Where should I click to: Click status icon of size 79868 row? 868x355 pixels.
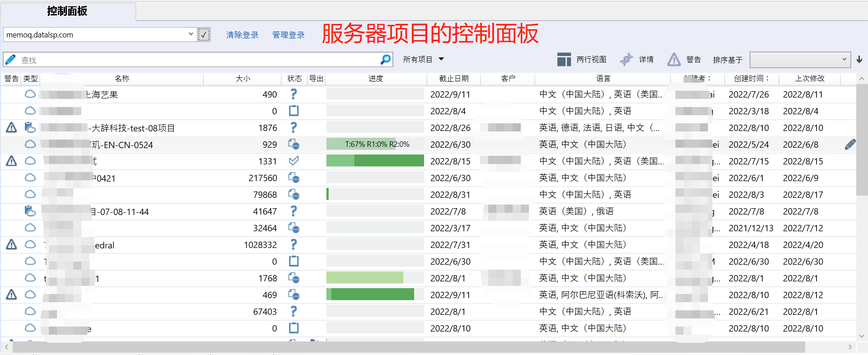click(x=294, y=194)
